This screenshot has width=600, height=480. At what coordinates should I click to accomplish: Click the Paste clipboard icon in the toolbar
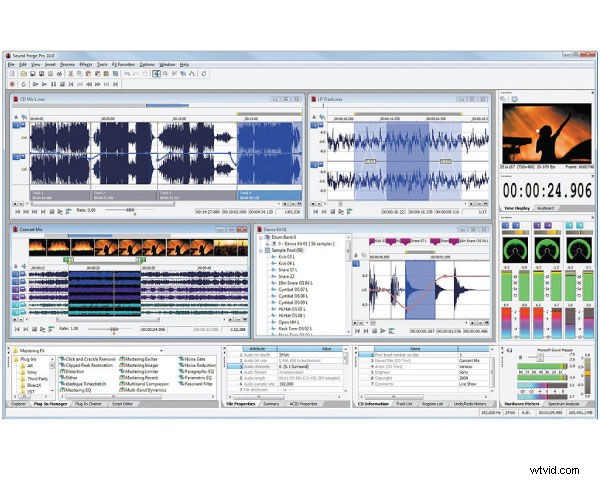[88, 73]
